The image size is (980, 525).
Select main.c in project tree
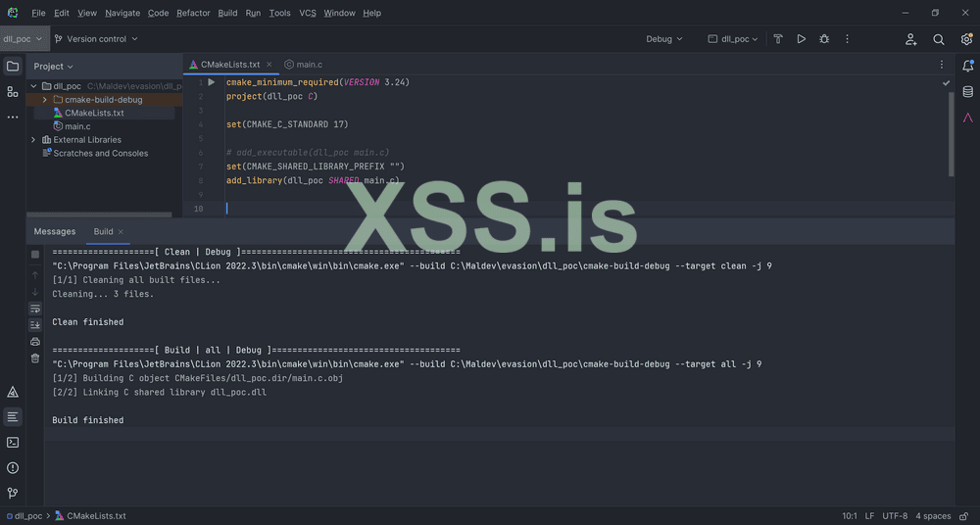coord(77,126)
